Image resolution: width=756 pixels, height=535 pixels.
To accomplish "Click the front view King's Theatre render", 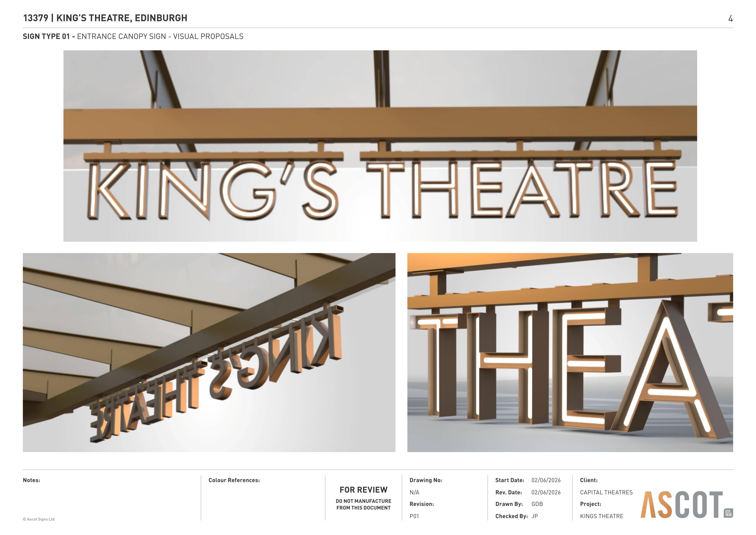I will click(380, 146).
